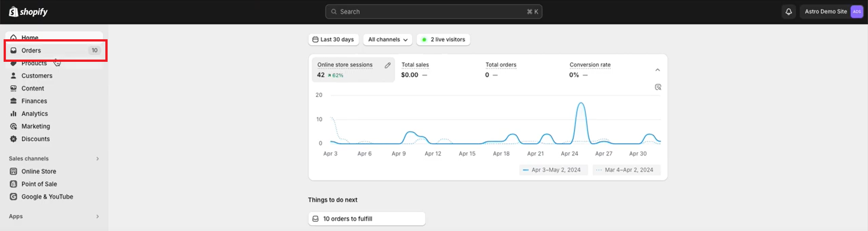The width and height of the screenshot is (868, 231).
Task: Open the All channels dropdown
Action: (x=387, y=40)
